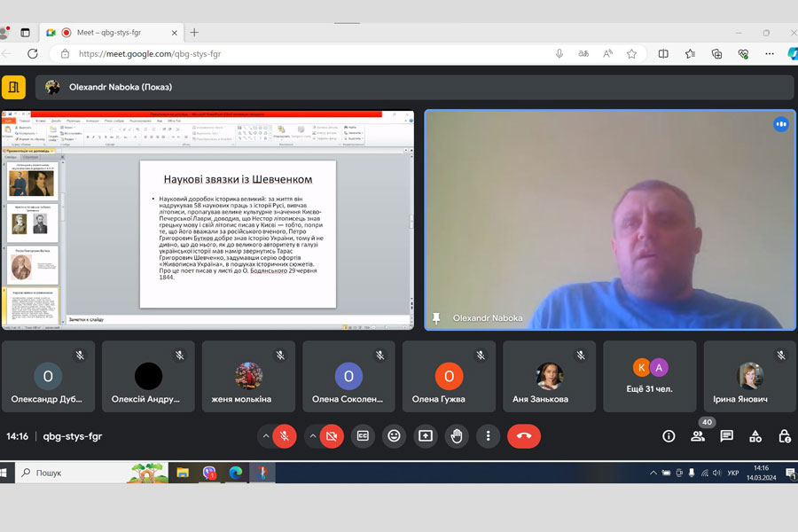Screen dimensions: 798x532
Task: Open meeting details info icon
Action: (669, 436)
